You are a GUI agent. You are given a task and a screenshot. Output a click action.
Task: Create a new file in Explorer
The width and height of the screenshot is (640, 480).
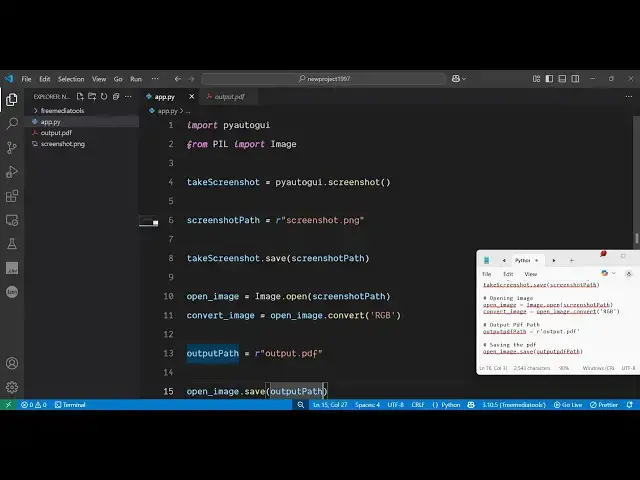80,97
